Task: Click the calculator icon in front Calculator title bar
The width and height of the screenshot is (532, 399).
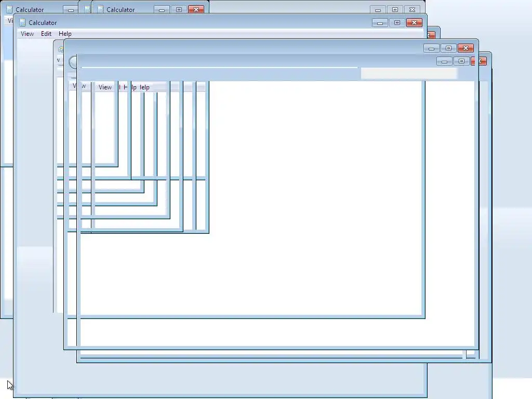Action: [22, 23]
